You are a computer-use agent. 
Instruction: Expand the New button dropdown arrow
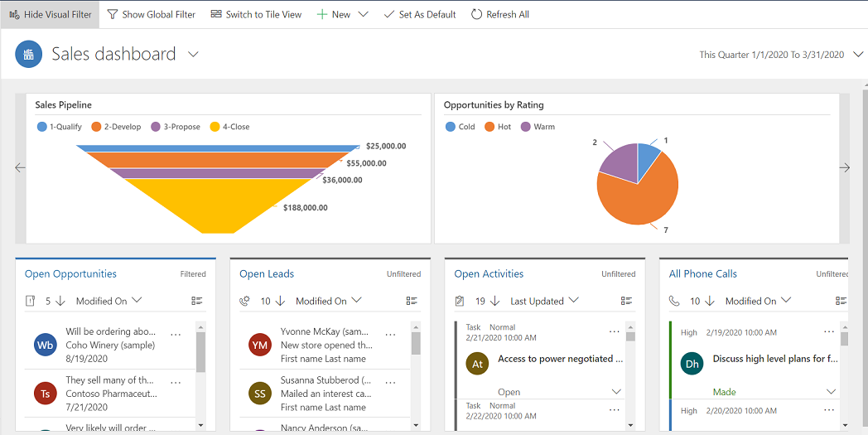pyautogui.click(x=363, y=14)
